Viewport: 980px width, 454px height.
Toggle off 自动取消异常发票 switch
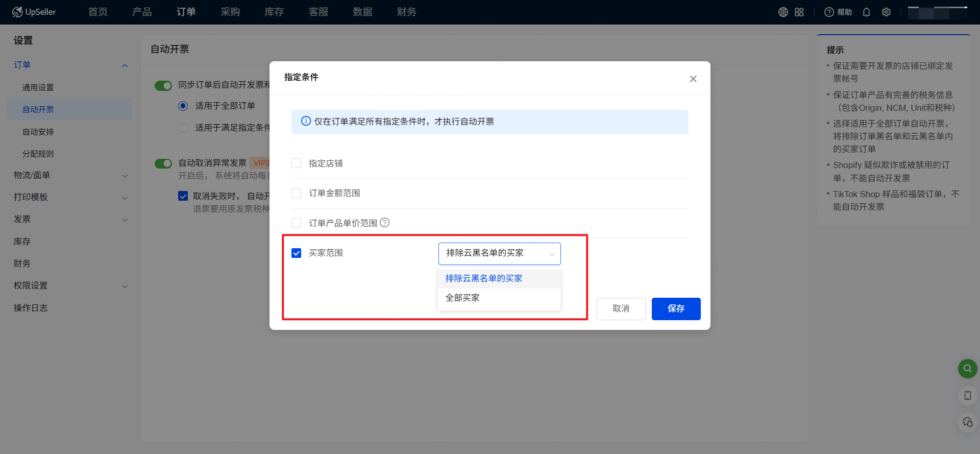point(163,163)
